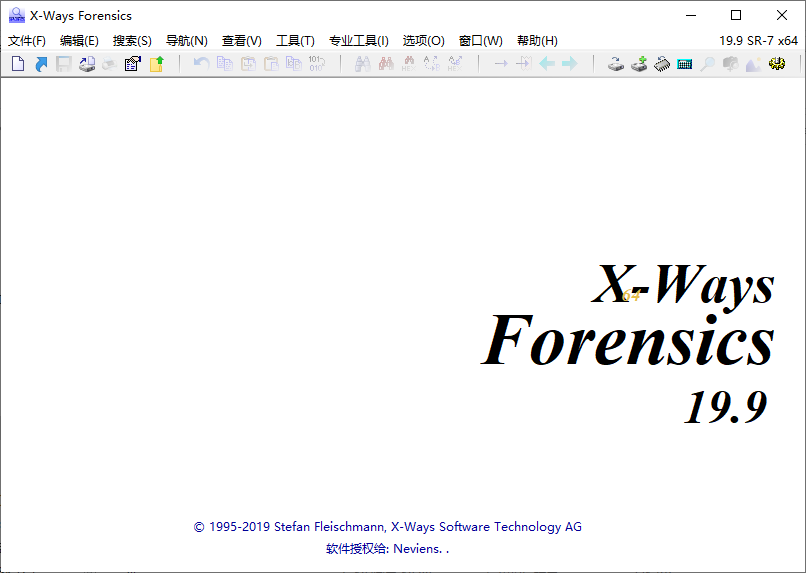This screenshot has width=806, height=573.
Task: Expand the 导航(N) menu
Action: click(x=186, y=41)
